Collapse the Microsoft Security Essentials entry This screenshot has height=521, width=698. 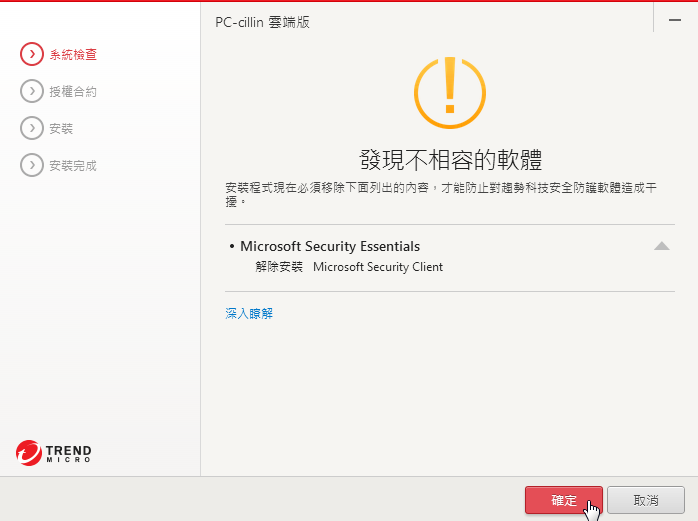[661, 246]
